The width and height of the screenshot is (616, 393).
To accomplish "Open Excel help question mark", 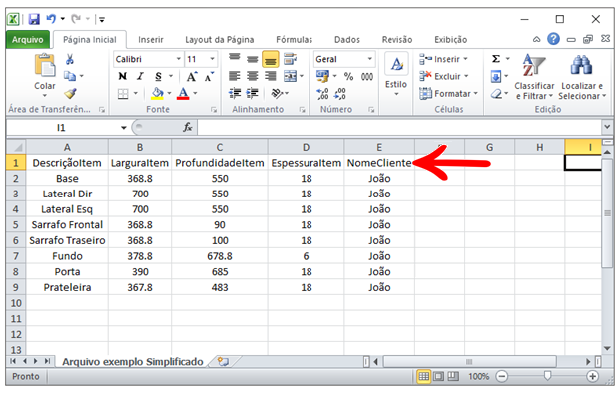I will click(553, 39).
